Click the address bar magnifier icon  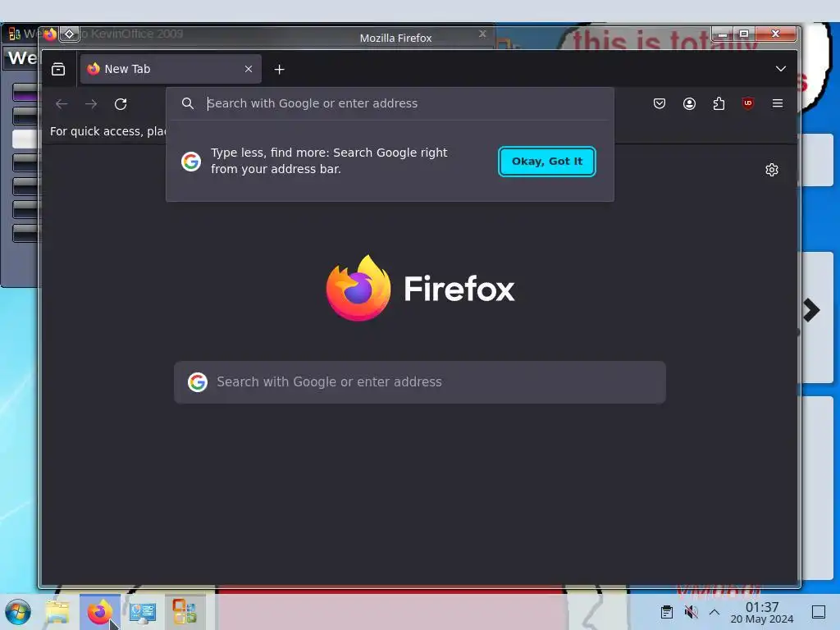(x=188, y=103)
